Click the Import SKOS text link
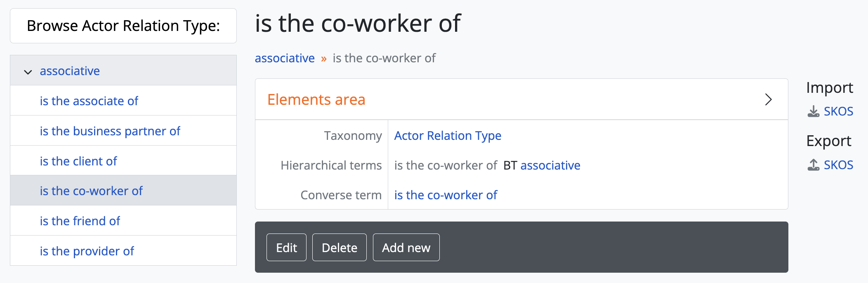This screenshot has width=868, height=283. click(838, 111)
